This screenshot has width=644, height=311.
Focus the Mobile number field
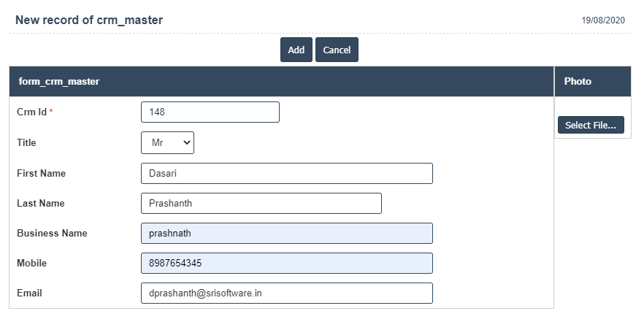point(286,264)
